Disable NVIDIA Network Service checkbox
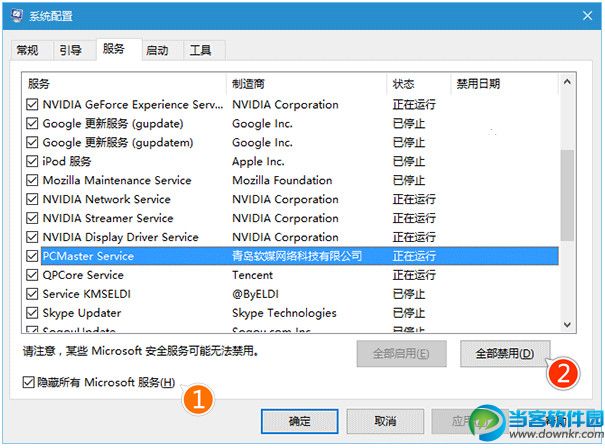The height and width of the screenshot is (448, 605). pos(32,199)
